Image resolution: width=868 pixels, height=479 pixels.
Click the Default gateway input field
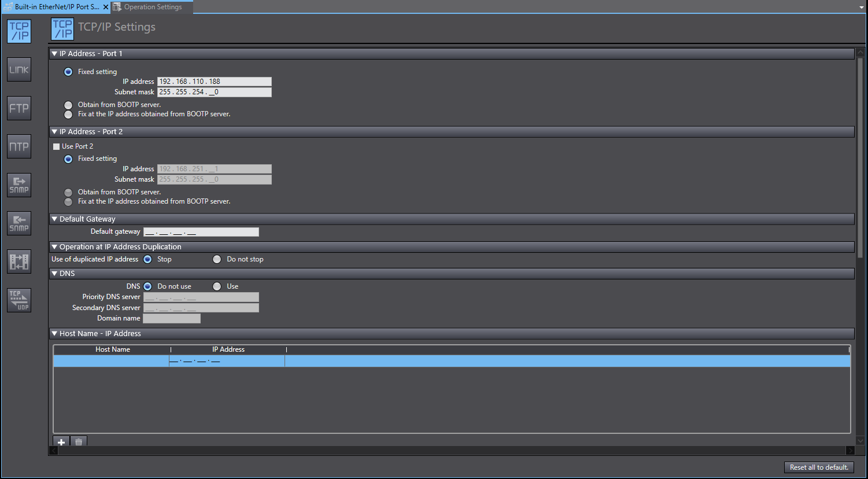click(201, 231)
